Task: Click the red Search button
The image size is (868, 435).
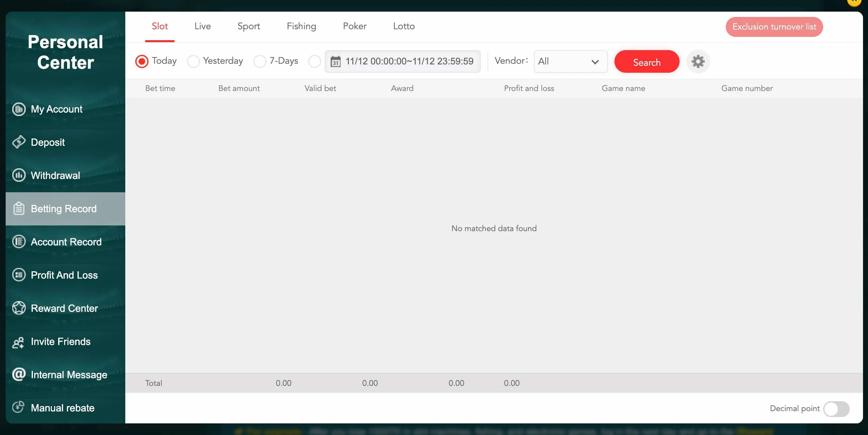Action: (x=647, y=62)
